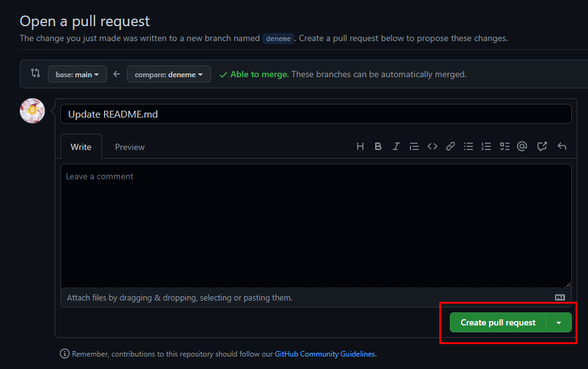Add a link using the chain icon
The width and height of the screenshot is (588, 369).
[450, 147]
